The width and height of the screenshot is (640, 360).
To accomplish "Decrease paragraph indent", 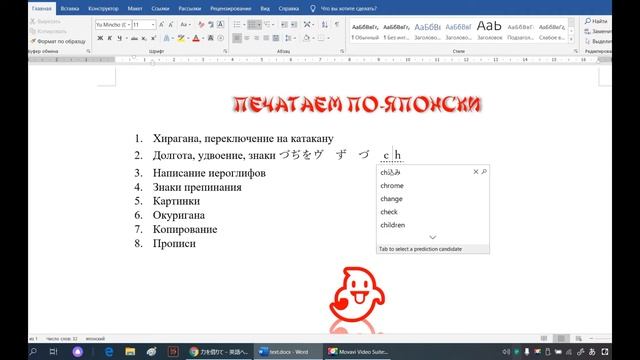I will (284, 24).
